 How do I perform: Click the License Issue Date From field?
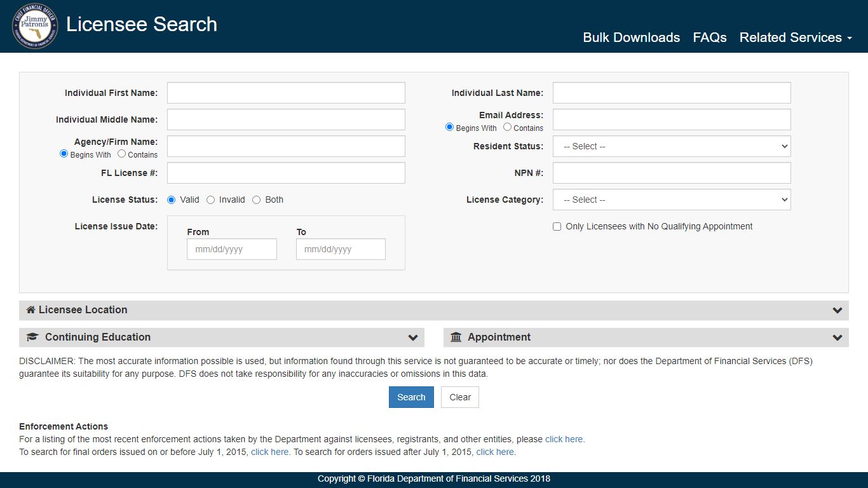click(232, 249)
